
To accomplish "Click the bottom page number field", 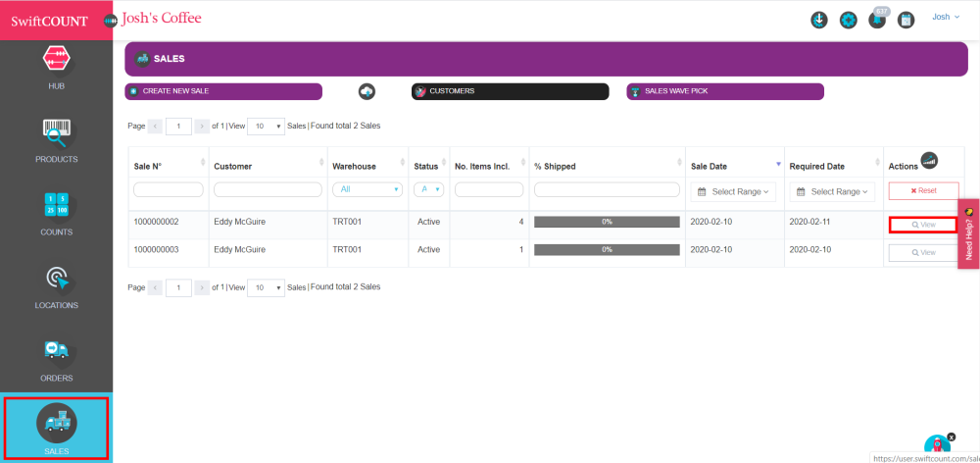I will [178, 287].
